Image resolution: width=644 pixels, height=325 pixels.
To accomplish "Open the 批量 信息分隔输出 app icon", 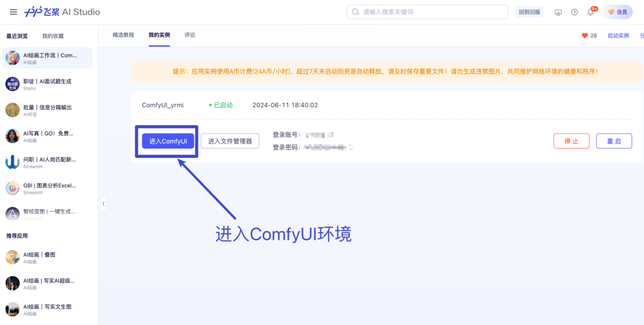I will (x=13, y=110).
